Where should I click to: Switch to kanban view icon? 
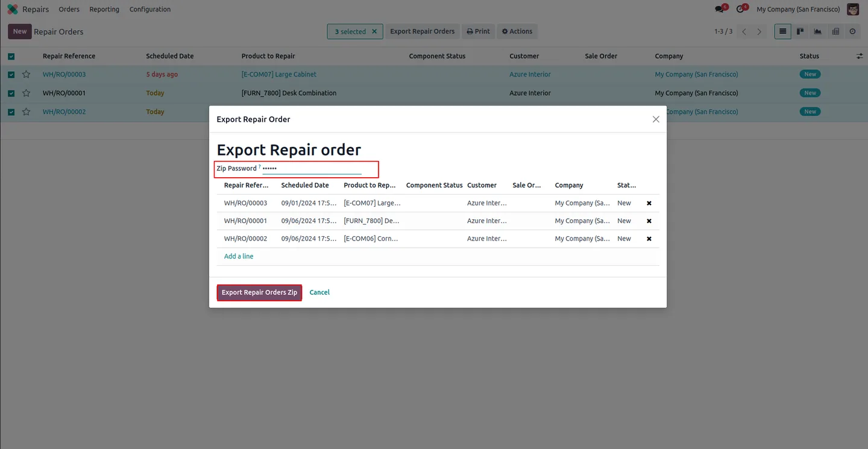(x=800, y=31)
